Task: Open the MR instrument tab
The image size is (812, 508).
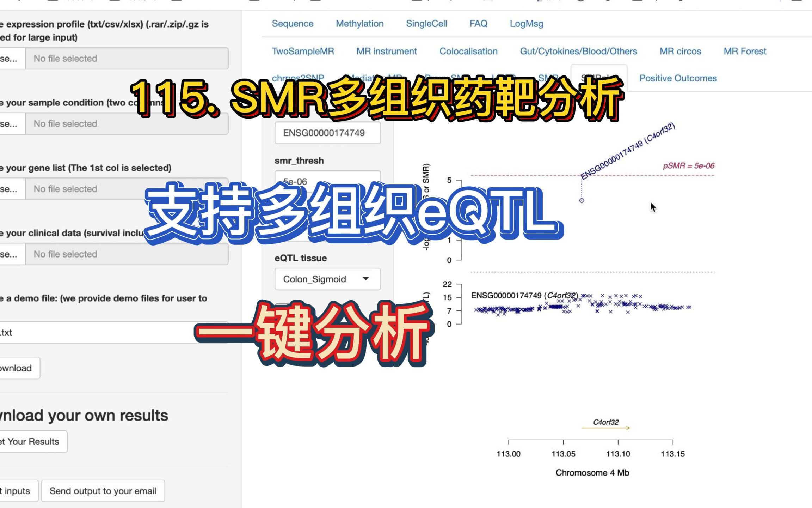Action: 387,51
